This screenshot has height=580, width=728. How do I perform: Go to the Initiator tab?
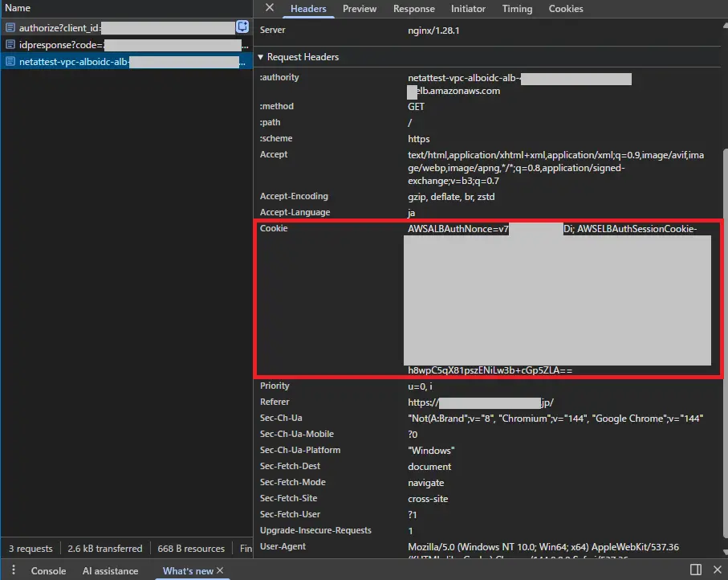[x=468, y=9]
